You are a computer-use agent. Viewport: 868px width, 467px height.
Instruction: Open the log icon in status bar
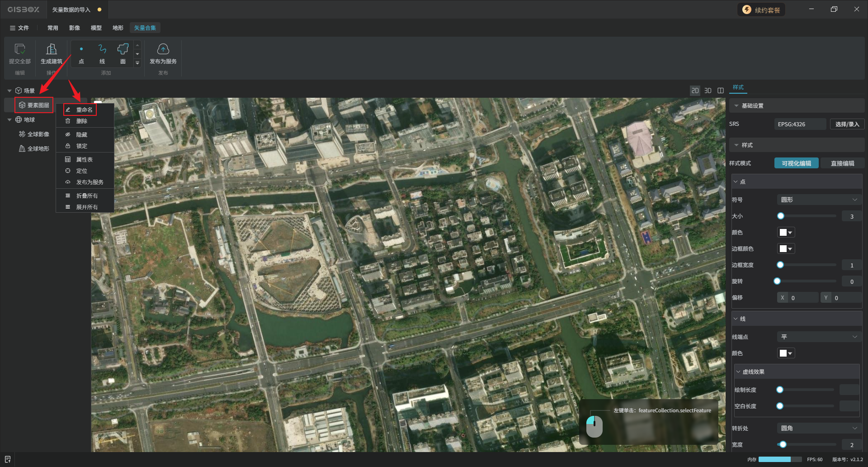tap(8, 459)
